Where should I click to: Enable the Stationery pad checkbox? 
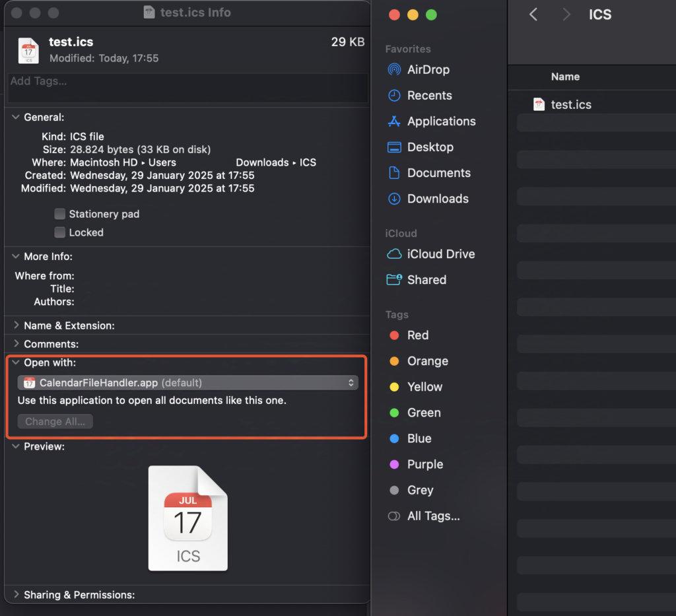coord(60,214)
